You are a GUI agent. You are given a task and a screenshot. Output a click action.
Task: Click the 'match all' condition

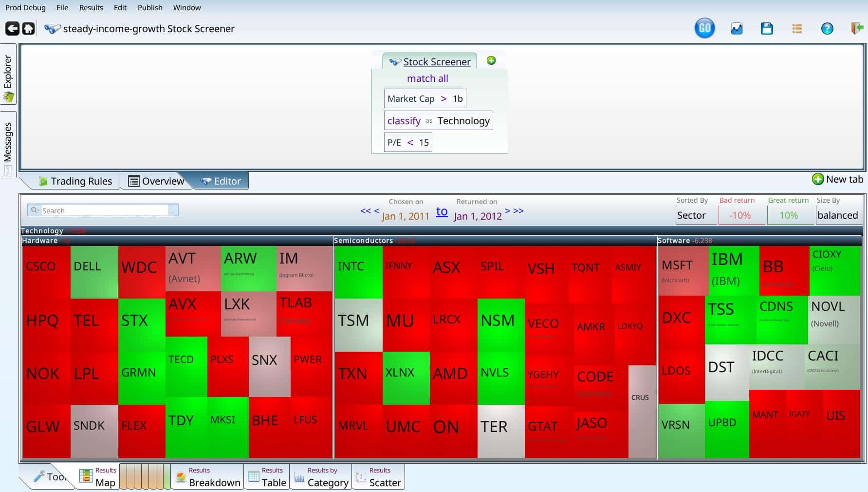[427, 78]
